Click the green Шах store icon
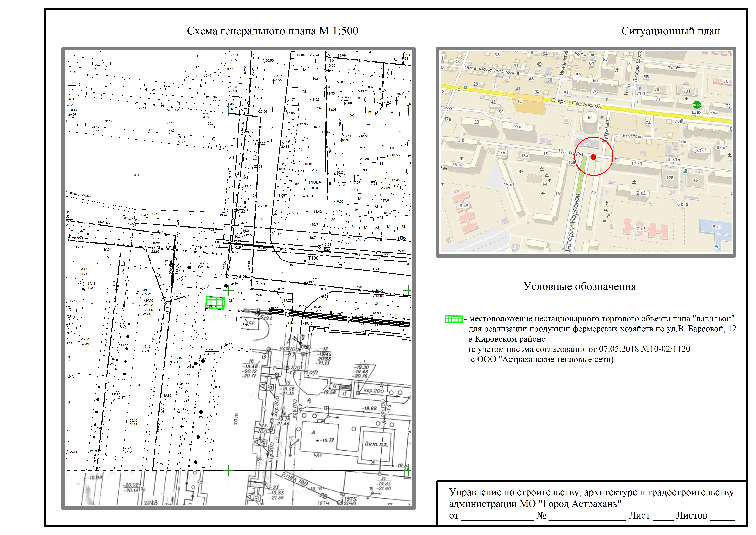The height and width of the screenshot is (535, 756). [697, 105]
